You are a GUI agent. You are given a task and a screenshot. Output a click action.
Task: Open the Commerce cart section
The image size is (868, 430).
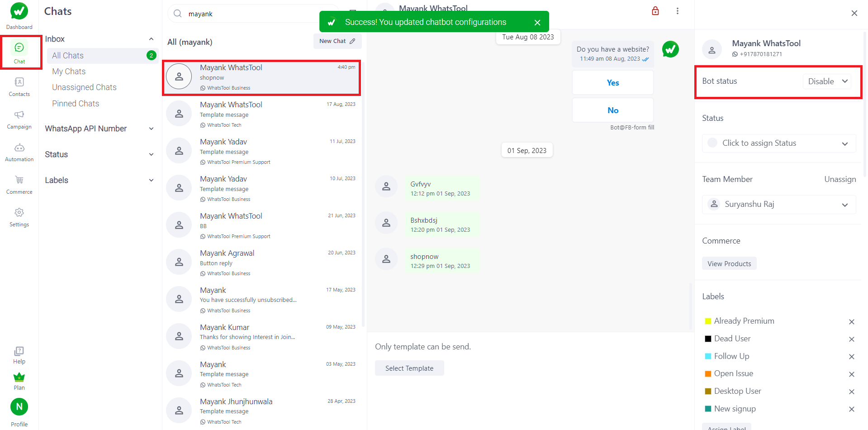tap(19, 185)
